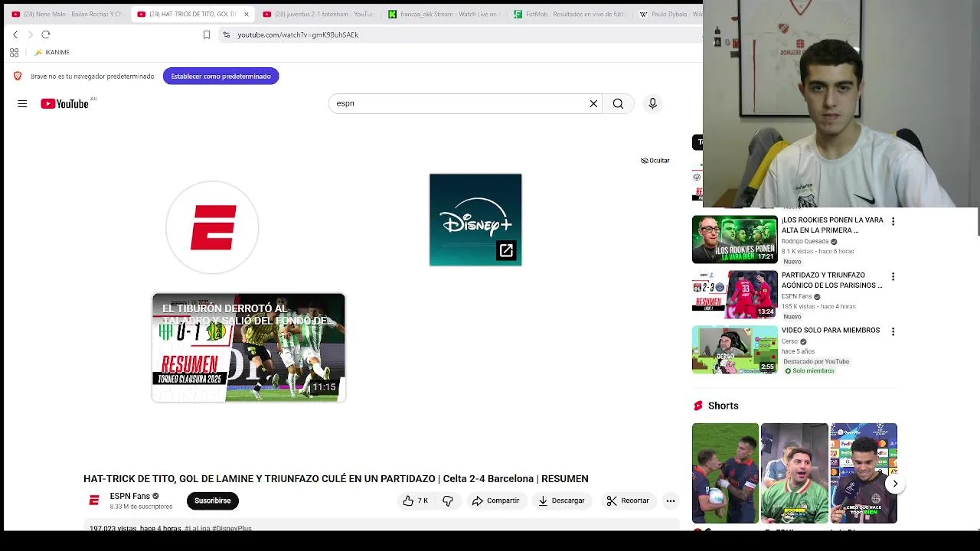Open Rodrigo Quesada channel name
980x551 pixels.
click(805, 241)
